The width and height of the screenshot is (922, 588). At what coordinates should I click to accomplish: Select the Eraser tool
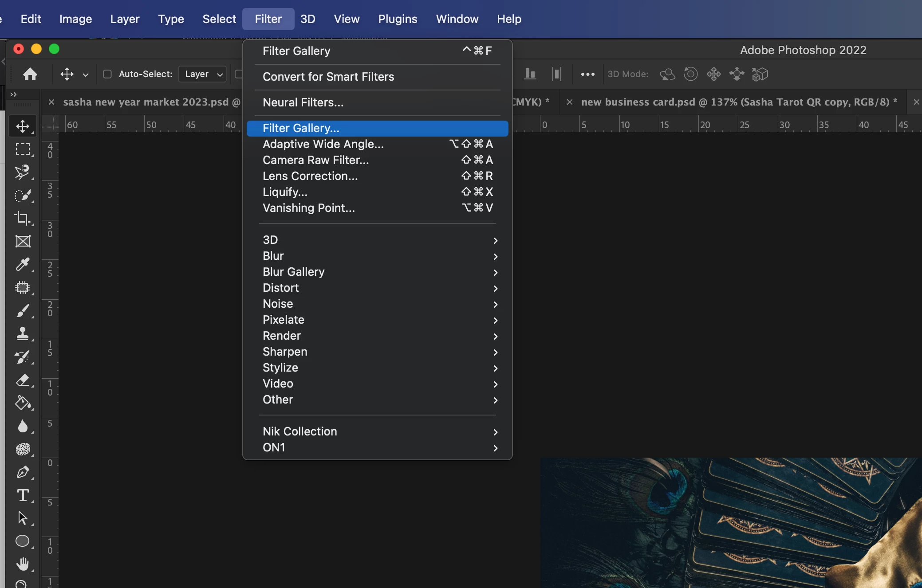(x=23, y=380)
